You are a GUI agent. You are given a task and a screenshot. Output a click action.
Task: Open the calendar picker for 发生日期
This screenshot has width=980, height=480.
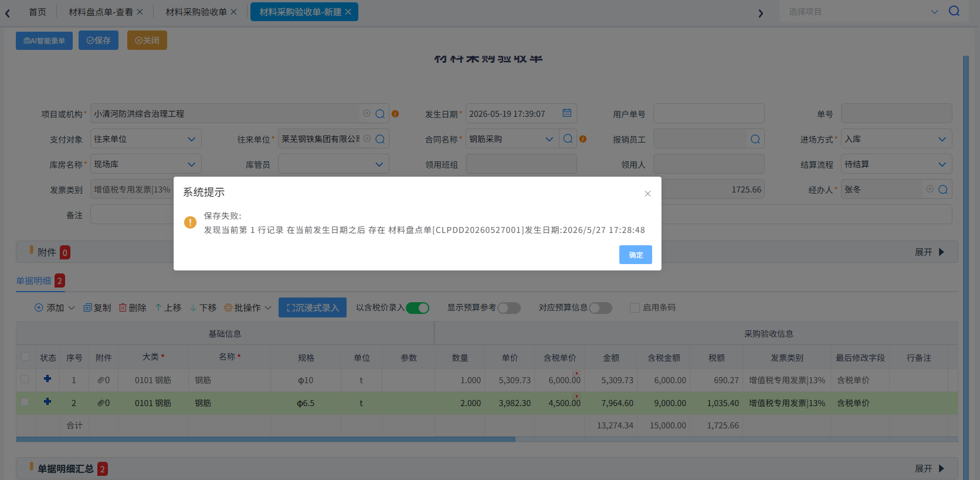coord(567,113)
